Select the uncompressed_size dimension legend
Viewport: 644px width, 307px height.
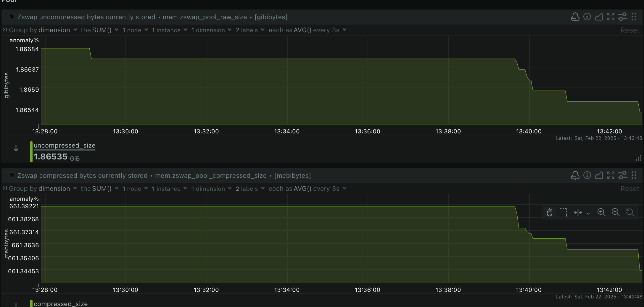[x=65, y=145]
